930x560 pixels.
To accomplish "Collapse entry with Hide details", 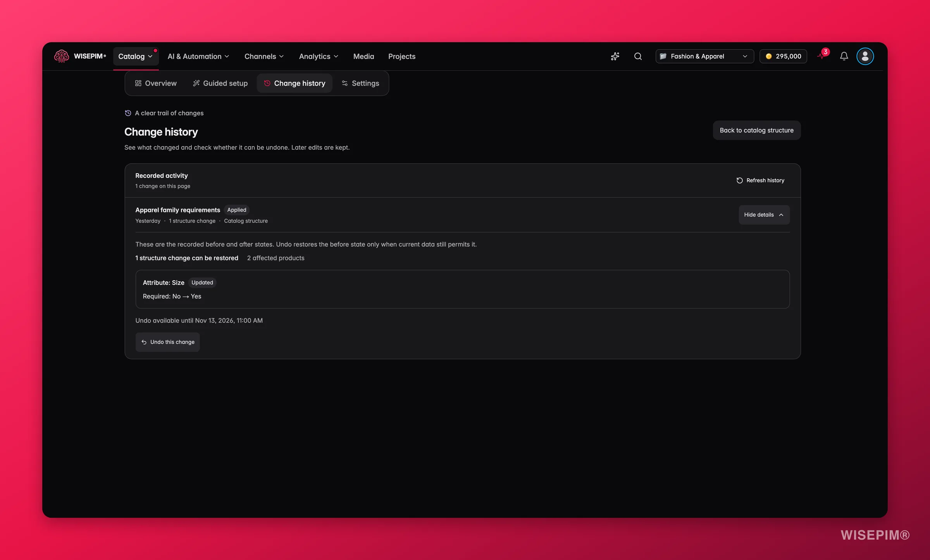I will 764,215.
